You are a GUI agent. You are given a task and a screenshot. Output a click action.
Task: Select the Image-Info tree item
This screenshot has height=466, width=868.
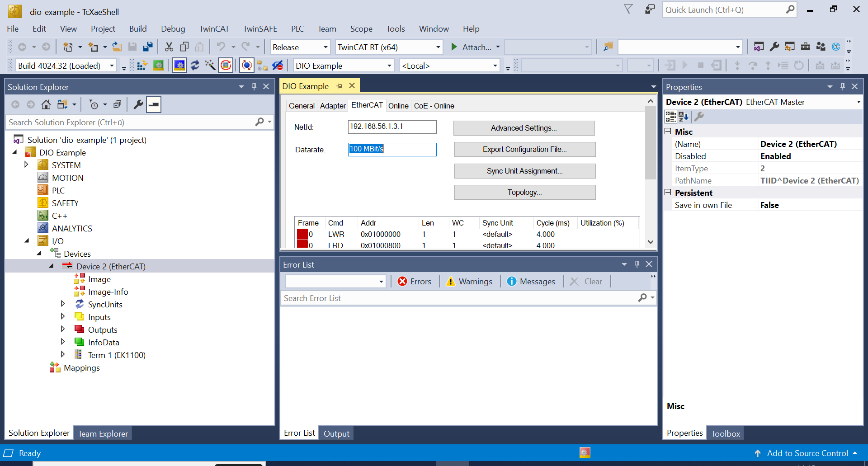click(x=108, y=292)
